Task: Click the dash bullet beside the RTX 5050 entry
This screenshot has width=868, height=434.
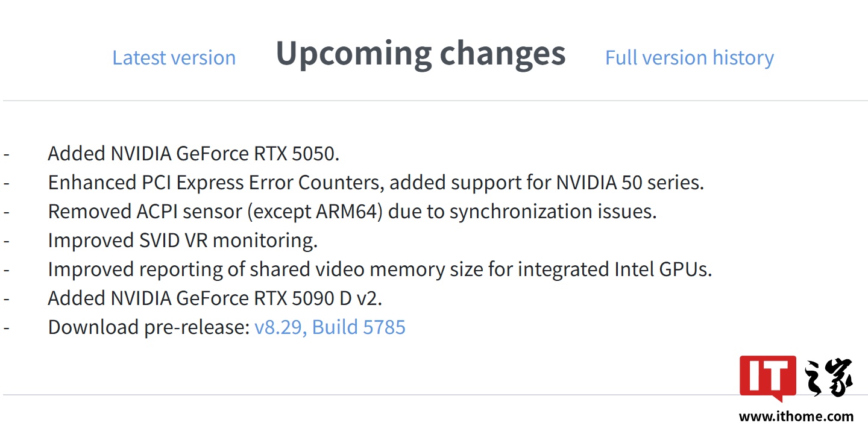Action: coord(7,154)
